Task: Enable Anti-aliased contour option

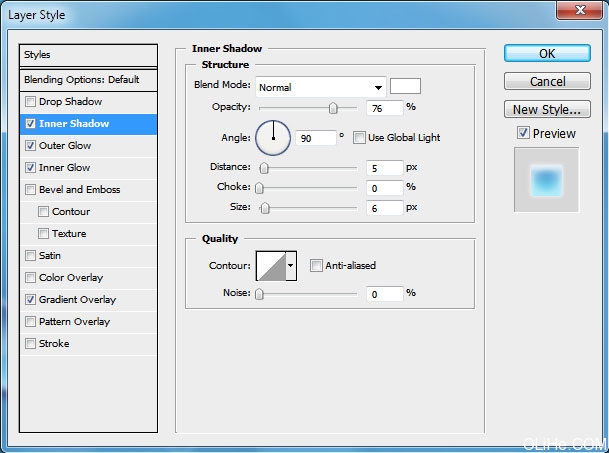Action: [x=316, y=265]
